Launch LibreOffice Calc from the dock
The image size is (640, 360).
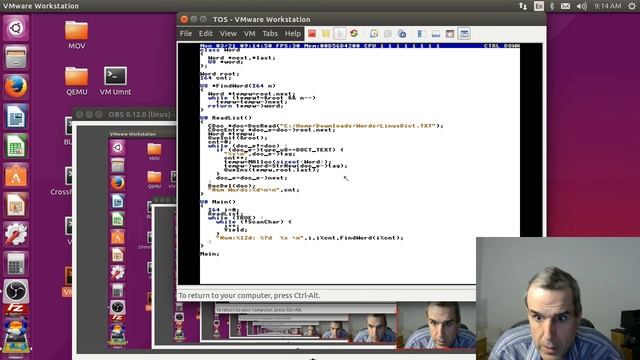coord(16,146)
